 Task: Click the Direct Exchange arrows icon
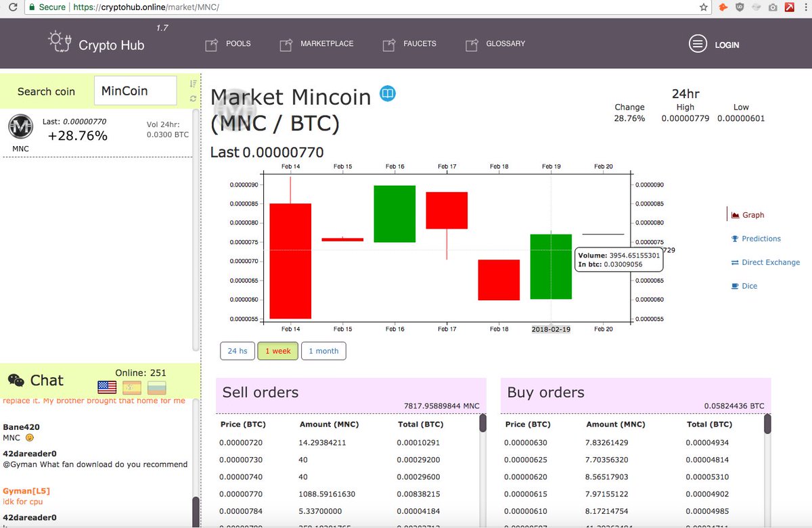(735, 262)
